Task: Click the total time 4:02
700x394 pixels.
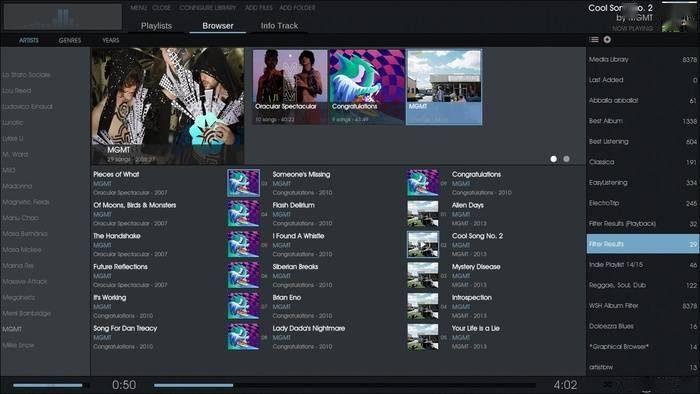Action: (x=565, y=385)
